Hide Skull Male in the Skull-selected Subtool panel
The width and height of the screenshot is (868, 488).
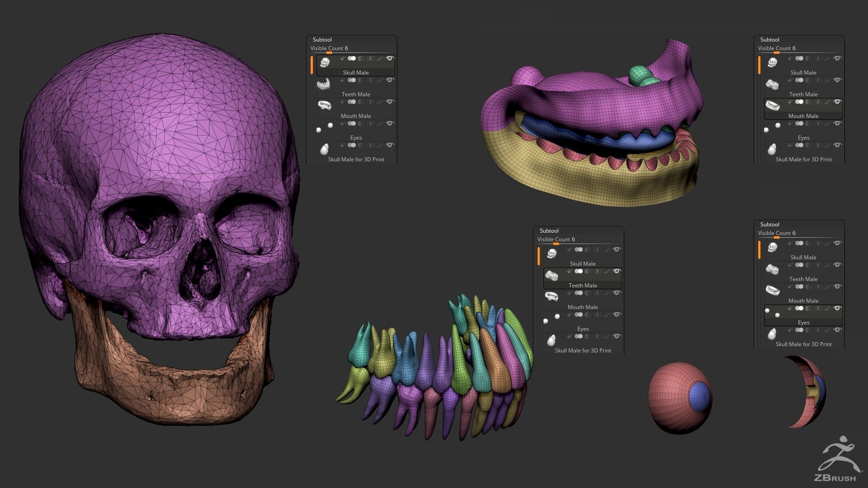[390, 58]
